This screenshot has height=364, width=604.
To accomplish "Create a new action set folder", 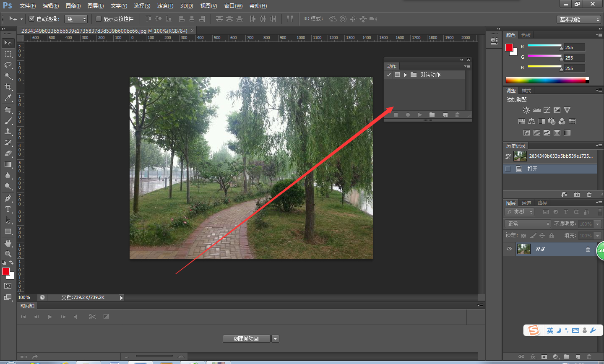I will [x=432, y=115].
